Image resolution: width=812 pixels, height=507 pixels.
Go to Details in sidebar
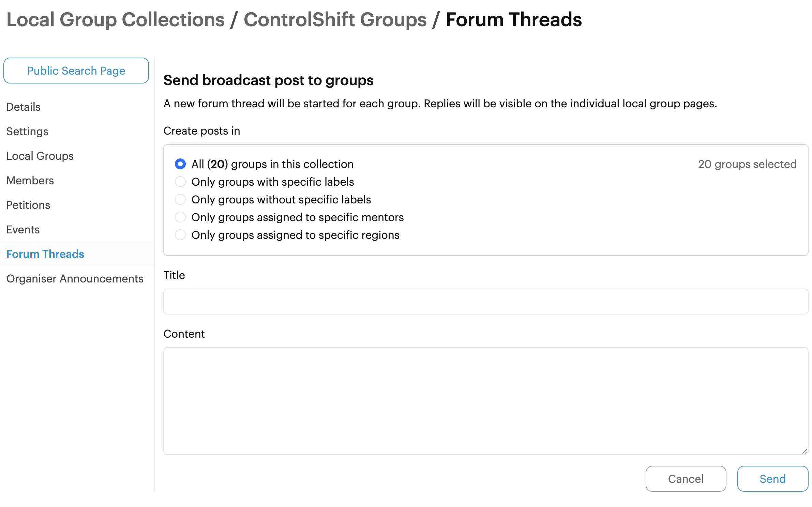point(23,107)
